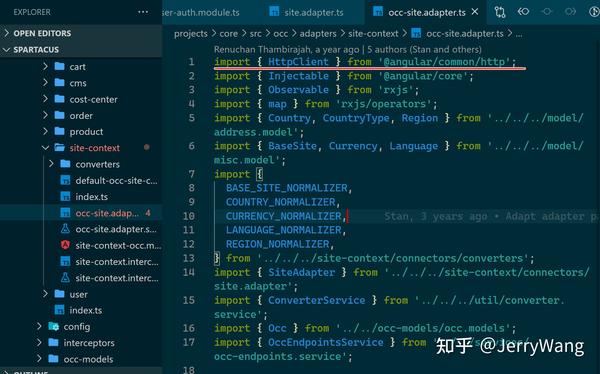Expand the converters folder chevron

[51, 164]
